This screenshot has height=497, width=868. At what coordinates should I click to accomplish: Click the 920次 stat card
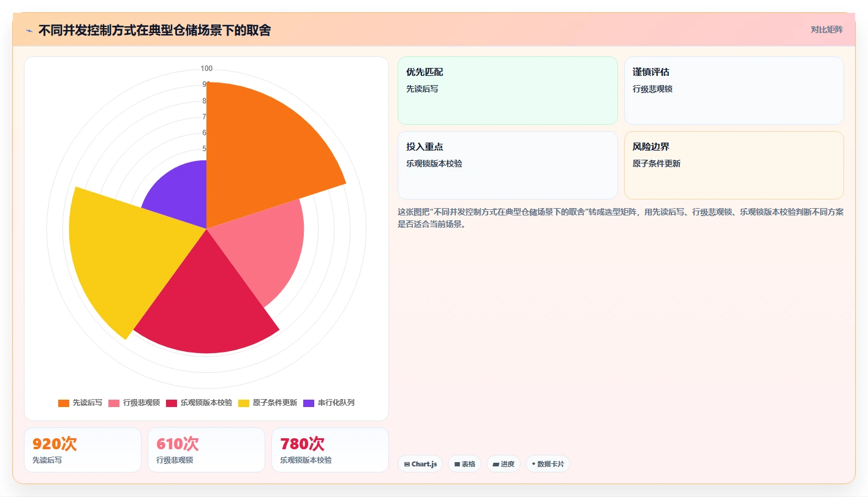click(x=83, y=450)
